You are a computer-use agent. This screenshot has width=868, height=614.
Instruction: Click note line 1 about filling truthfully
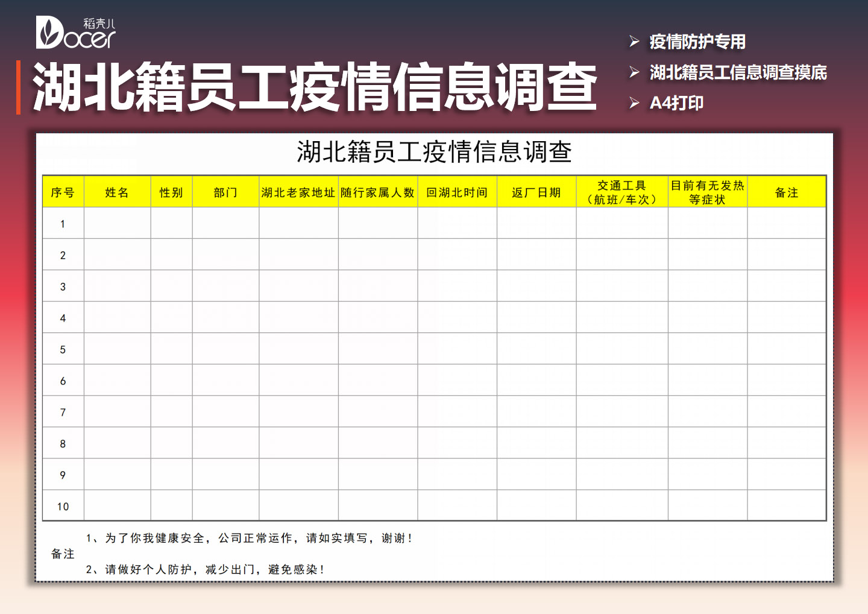pos(250,539)
